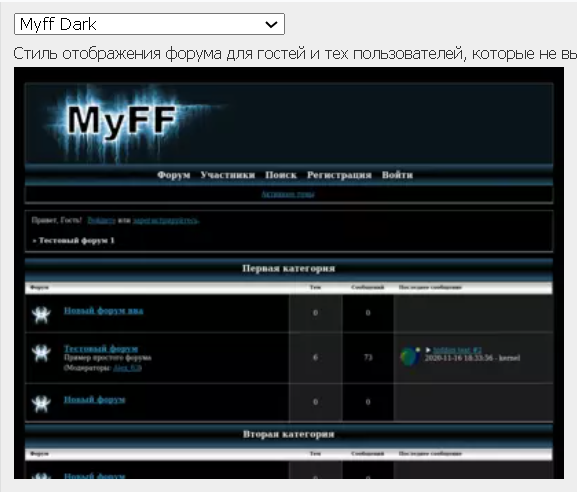Click the last post avatar image

pos(410,356)
